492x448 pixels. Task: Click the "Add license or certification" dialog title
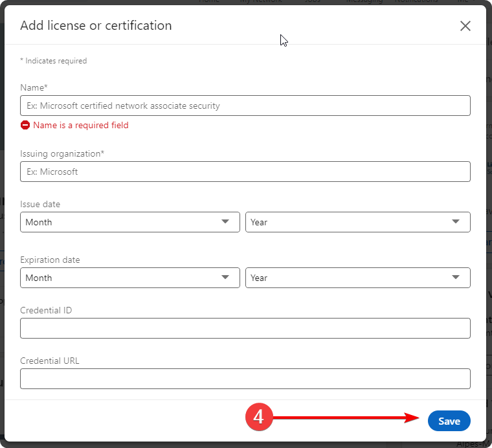(x=96, y=26)
